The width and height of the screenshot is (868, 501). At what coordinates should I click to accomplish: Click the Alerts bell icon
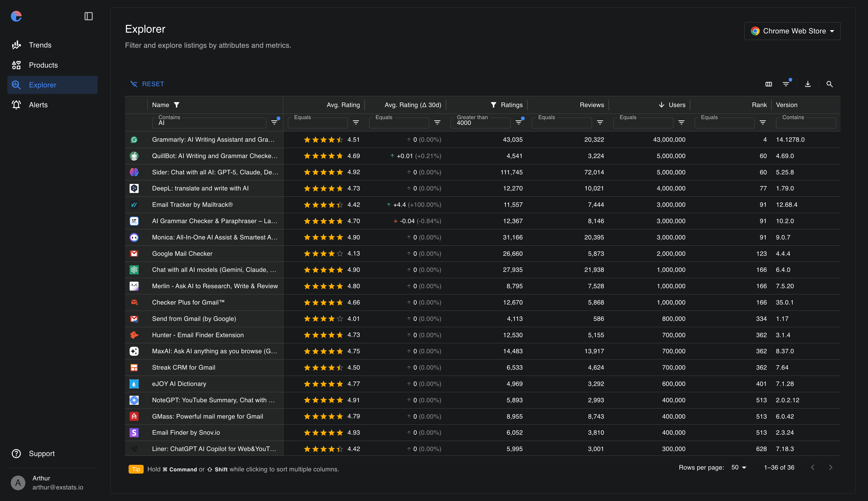[x=17, y=105]
